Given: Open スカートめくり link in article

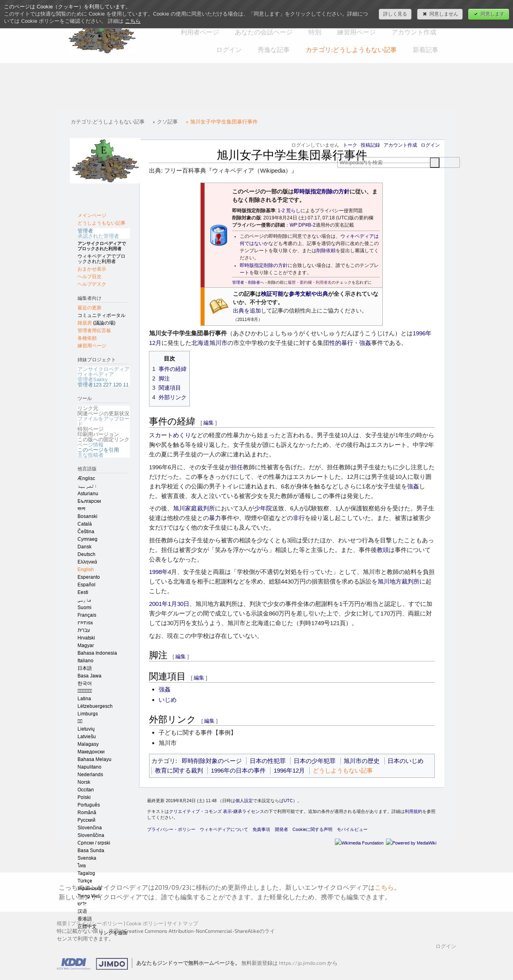Looking at the screenshot, I should point(170,435).
